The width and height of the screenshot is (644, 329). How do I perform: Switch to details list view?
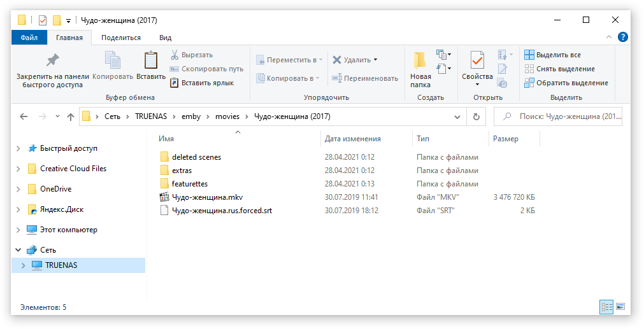pos(606,307)
